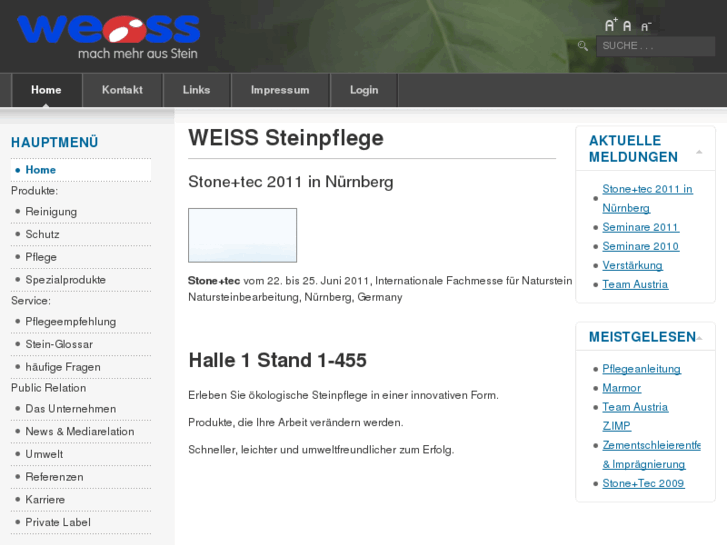Click the HAUPTMENÜ sidebar heading
This screenshot has width=727, height=545.
(55, 142)
